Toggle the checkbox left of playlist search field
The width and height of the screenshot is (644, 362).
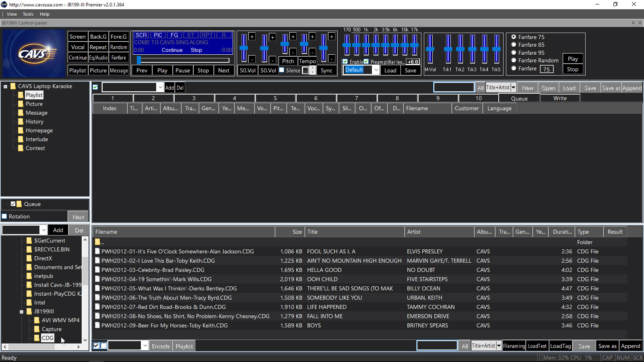click(95, 87)
